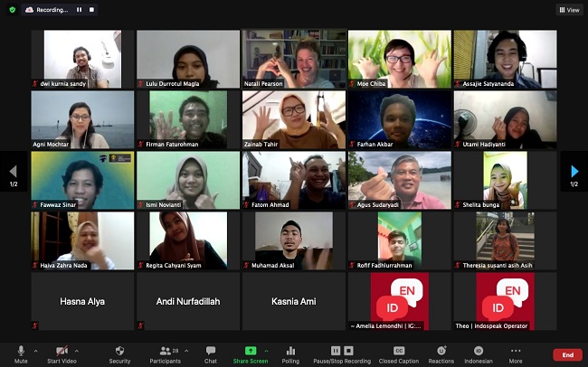Click the green Share Screen button
Screen dimensions: 588x367
point(249,353)
